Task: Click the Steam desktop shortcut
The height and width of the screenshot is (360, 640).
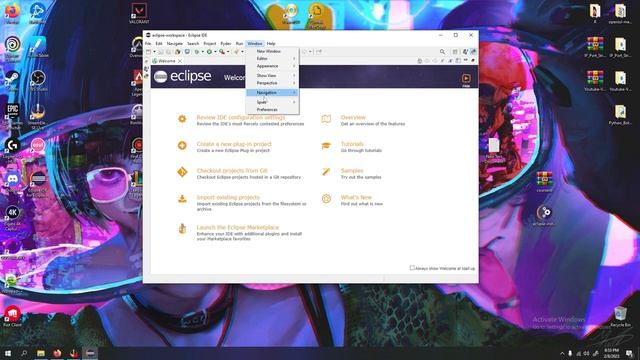Action: [12, 80]
